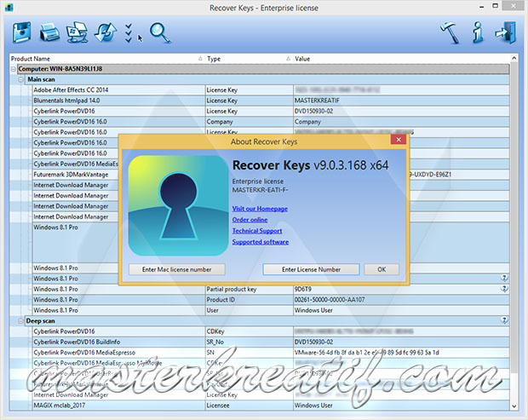Click the scroll up arrow of list
Screen dimensions: 528x420
514,58
